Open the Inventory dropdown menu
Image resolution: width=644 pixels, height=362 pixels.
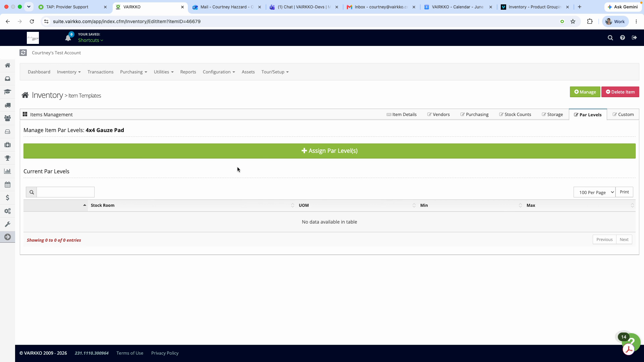(x=69, y=72)
